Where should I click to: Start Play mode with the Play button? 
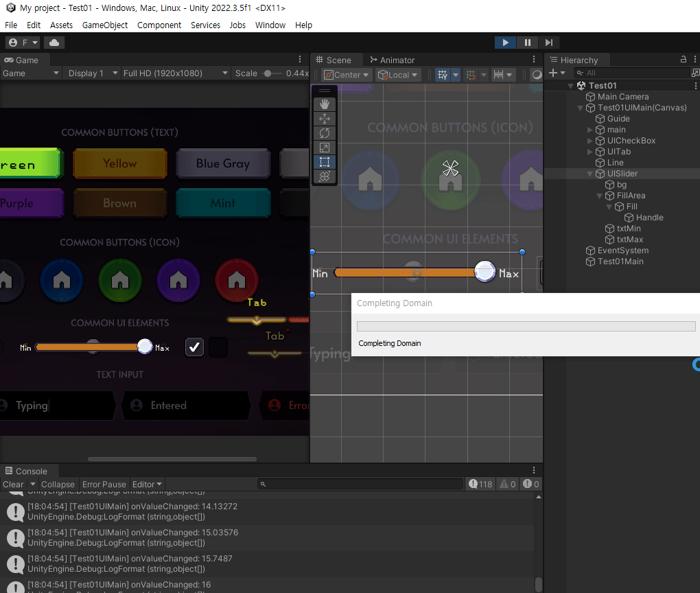tap(505, 43)
